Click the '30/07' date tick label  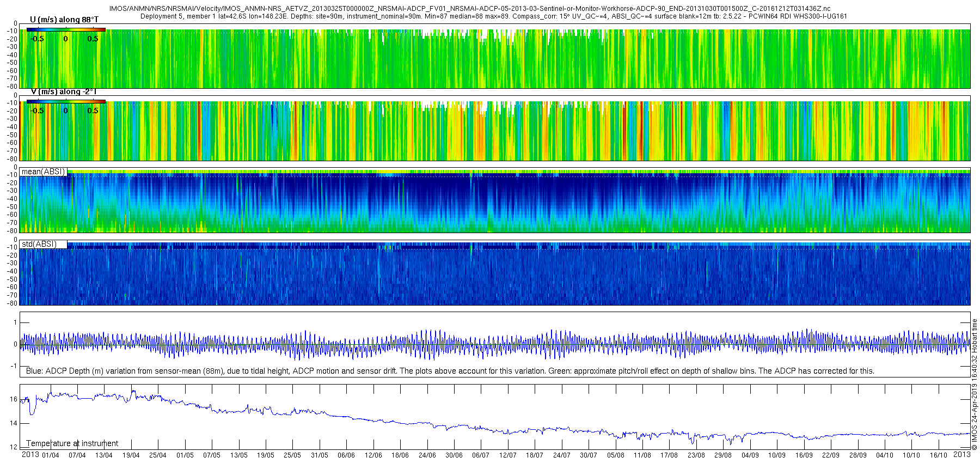click(x=589, y=455)
